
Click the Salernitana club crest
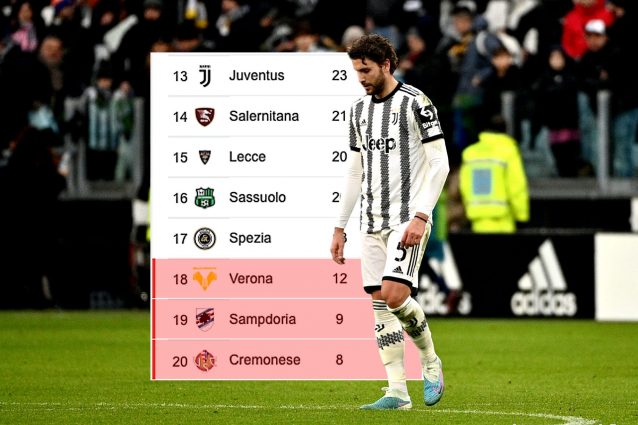(x=205, y=116)
